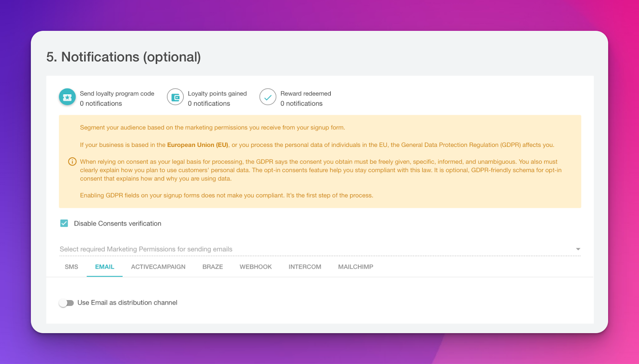
Task: Click the Reward redeemed checkmark icon
Action: pos(268,97)
